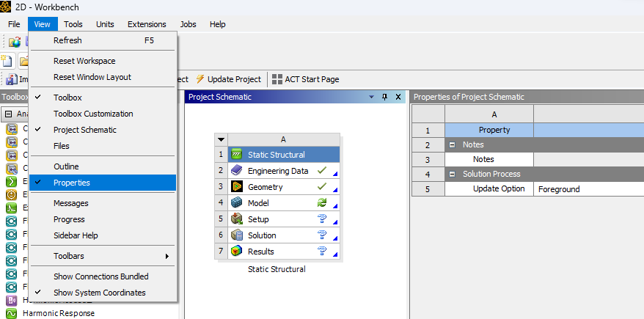Image resolution: width=644 pixels, height=319 pixels.
Task: Select the Model cell icon
Action: click(x=236, y=203)
